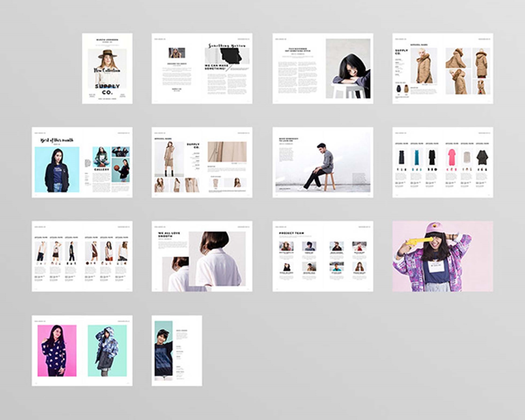Click the fabric close-up swatch image
This screenshot has height=420, width=525.
click(x=227, y=152)
